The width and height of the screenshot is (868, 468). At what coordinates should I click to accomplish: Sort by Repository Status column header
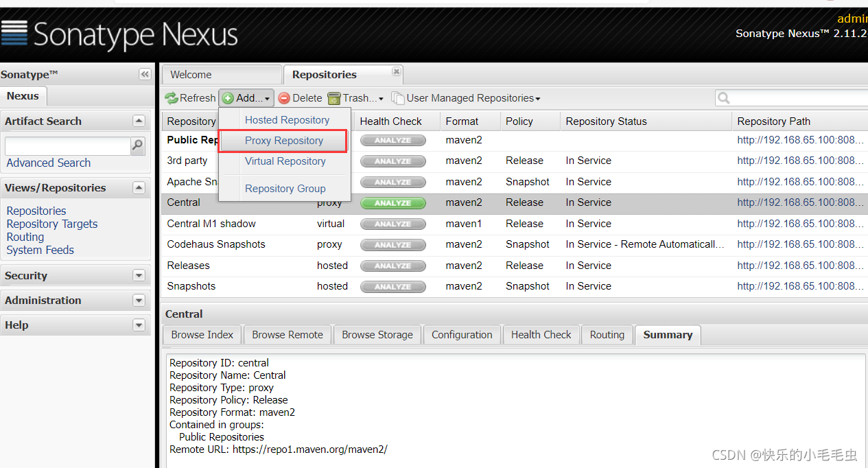645,121
